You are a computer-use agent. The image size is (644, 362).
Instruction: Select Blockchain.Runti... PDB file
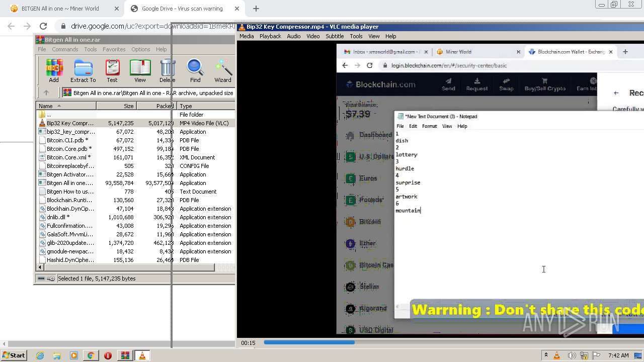[x=136, y=200]
